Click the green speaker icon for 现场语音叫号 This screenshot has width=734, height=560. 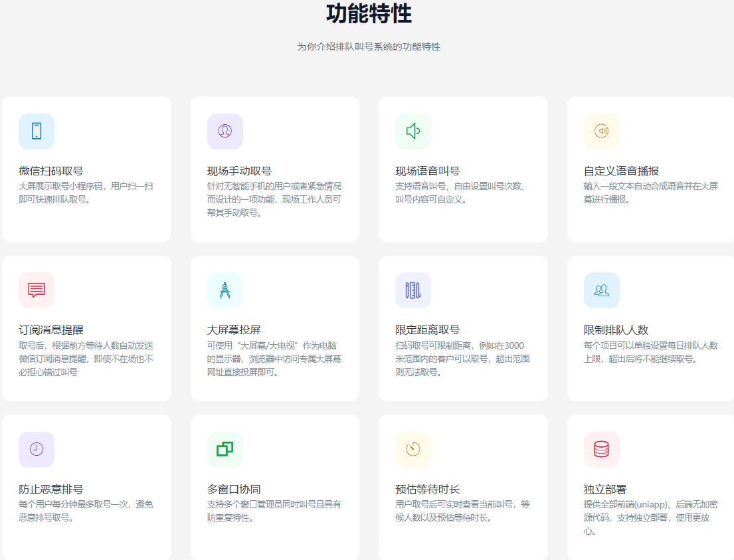pos(413,132)
